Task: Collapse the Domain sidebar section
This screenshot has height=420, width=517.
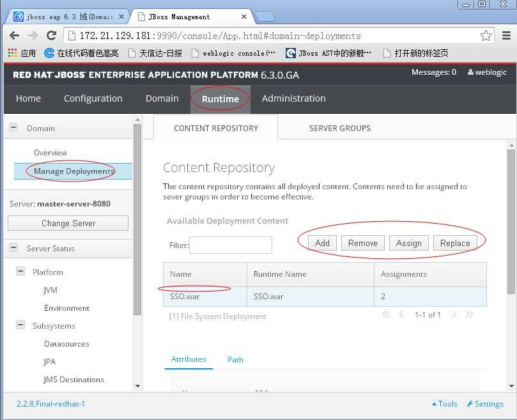Action: click(13, 127)
